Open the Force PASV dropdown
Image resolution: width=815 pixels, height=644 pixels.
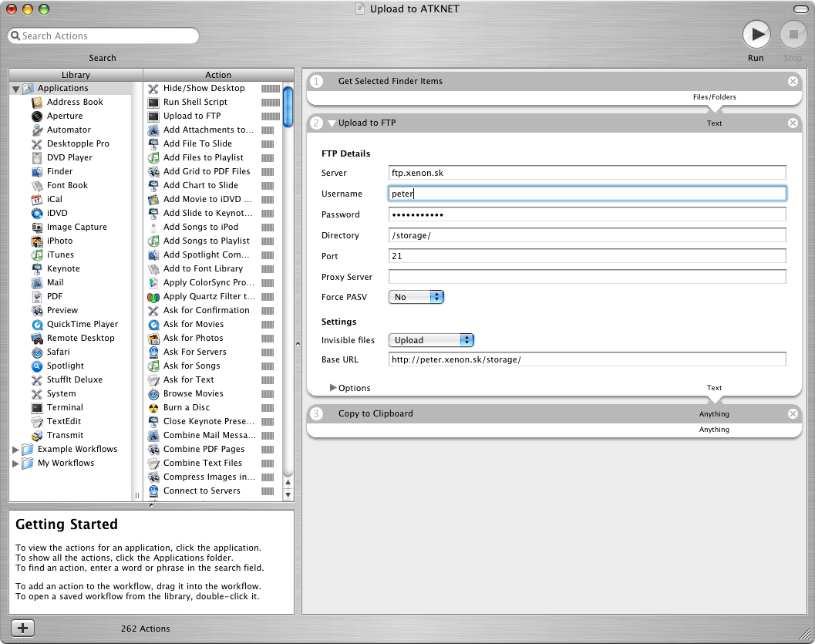pos(416,297)
